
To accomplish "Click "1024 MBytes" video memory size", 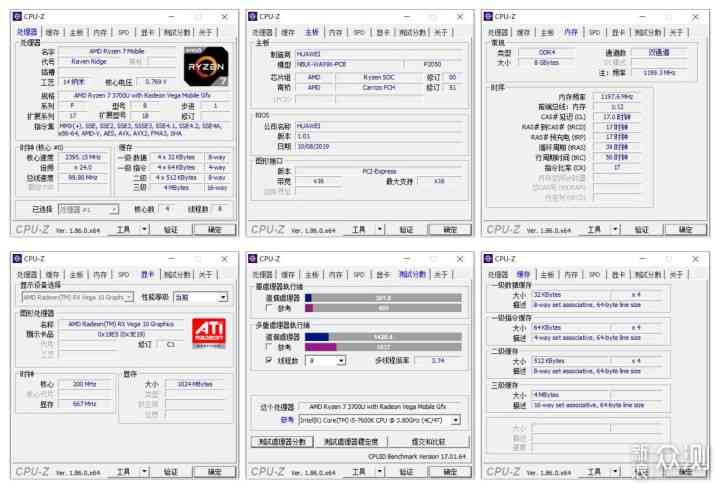I will [x=195, y=384].
